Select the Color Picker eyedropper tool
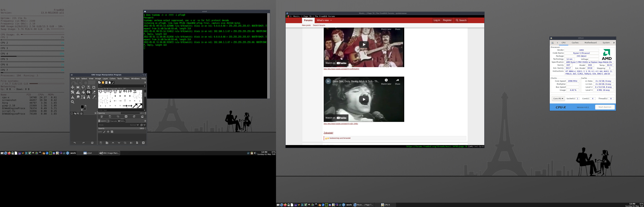The height and width of the screenshot is (207, 644). pos(94,97)
